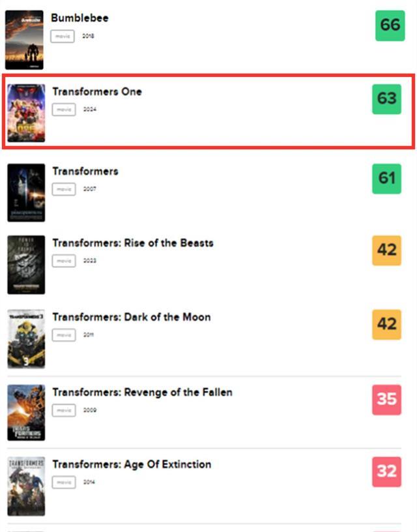Open the Revenge of the Fallen poster
The image size is (417, 532).
coord(26,413)
